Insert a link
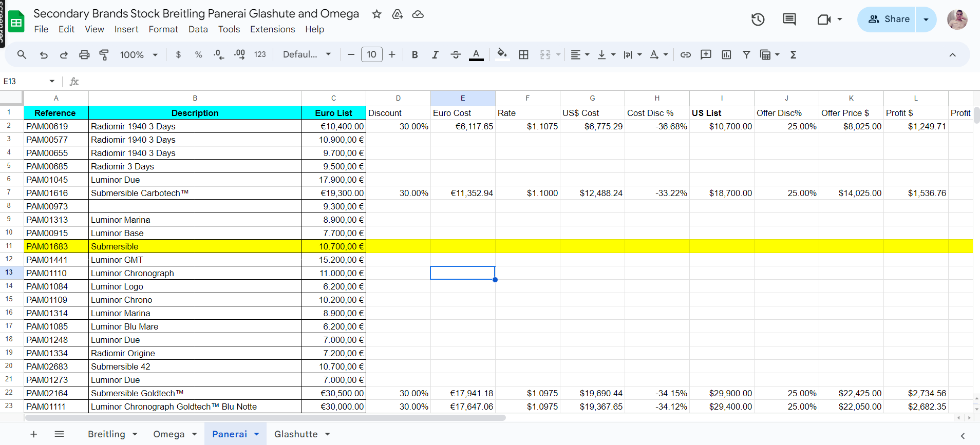Image resolution: width=980 pixels, height=445 pixels. (x=686, y=54)
